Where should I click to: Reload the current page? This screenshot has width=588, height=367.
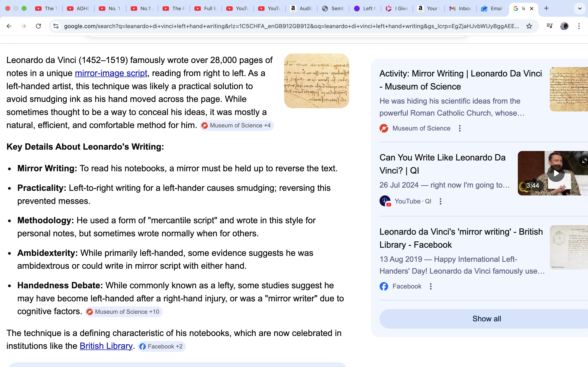point(38,26)
